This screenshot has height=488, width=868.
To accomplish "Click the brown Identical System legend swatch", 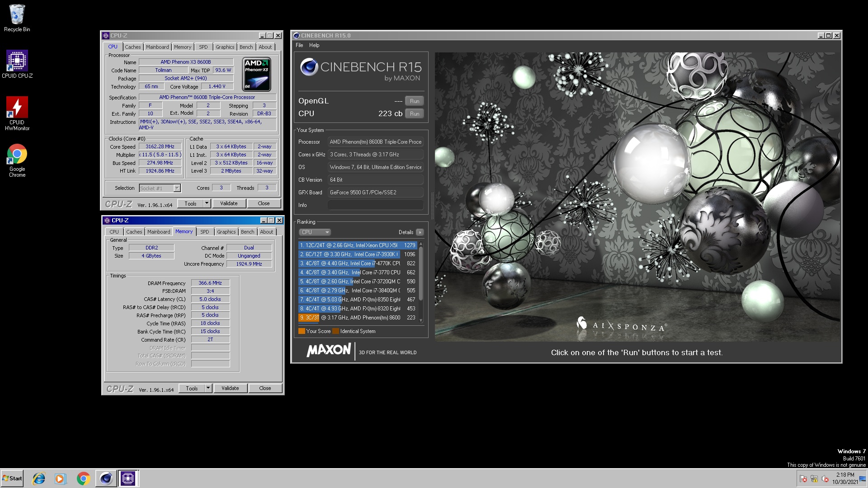I will pyautogui.click(x=335, y=331).
